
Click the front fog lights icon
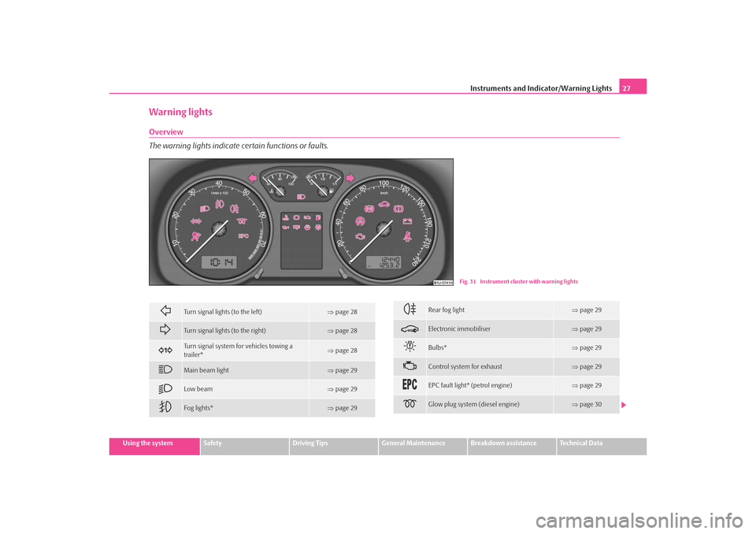pos(165,407)
